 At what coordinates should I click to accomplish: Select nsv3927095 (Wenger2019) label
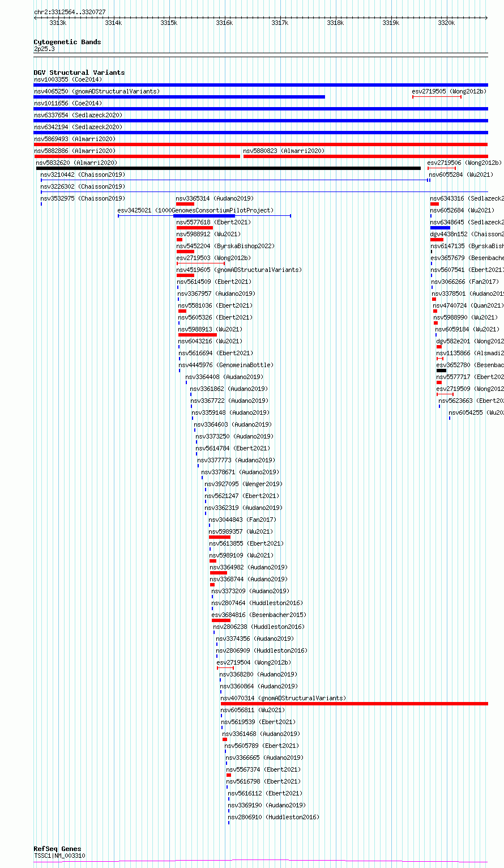[x=244, y=484]
